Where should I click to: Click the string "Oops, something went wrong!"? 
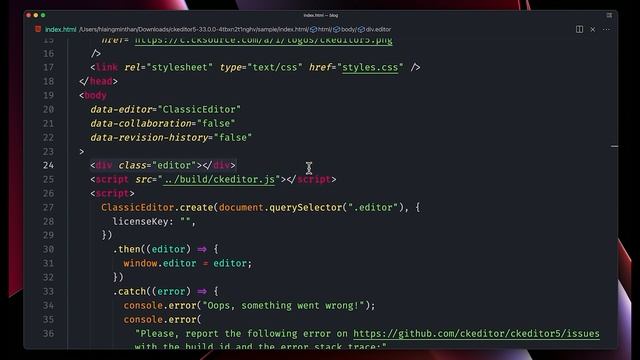click(x=283, y=305)
